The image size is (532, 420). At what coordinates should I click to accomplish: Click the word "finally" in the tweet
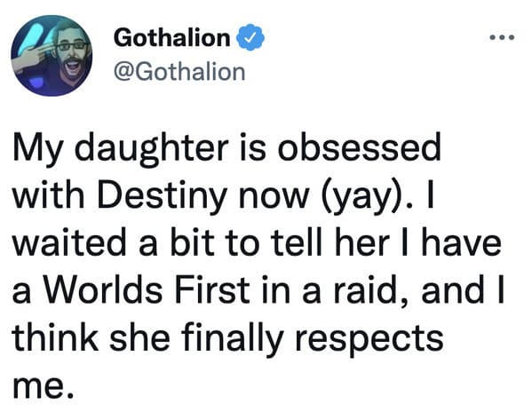232,338
